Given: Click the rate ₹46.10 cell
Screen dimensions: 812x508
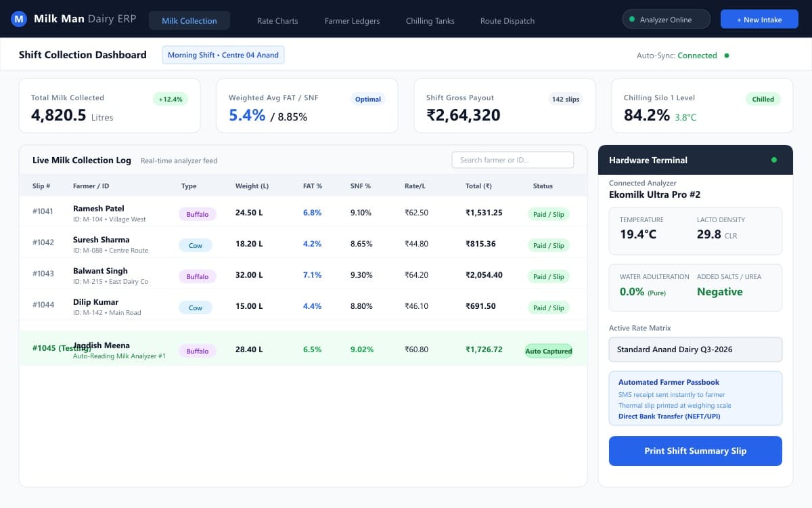Looking at the screenshot, I should [x=416, y=306].
